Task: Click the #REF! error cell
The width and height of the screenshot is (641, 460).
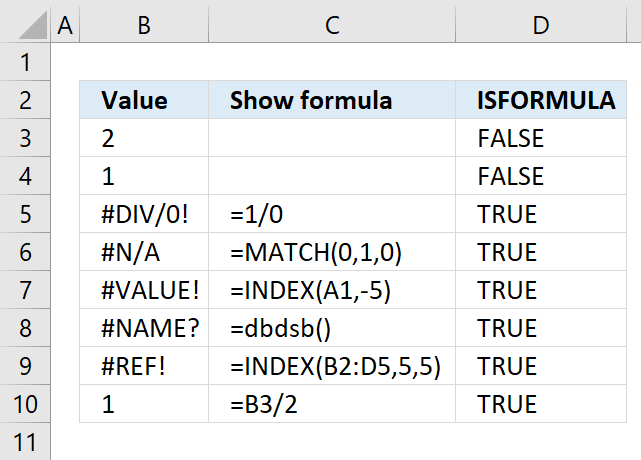Action: (144, 366)
